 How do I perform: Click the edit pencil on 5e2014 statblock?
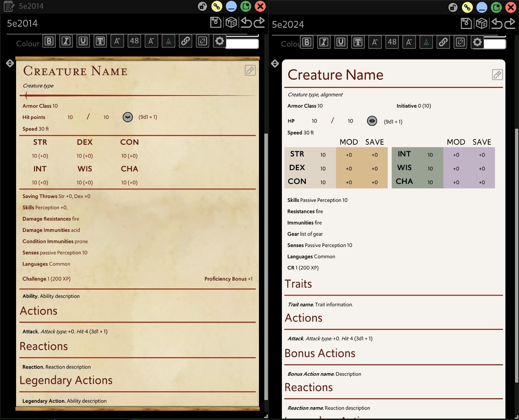tap(250, 70)
